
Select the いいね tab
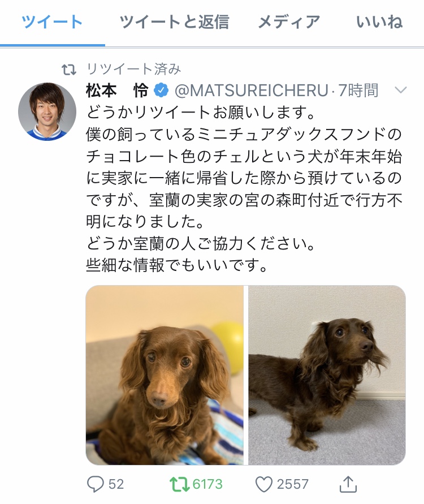(x=379, y=22)
